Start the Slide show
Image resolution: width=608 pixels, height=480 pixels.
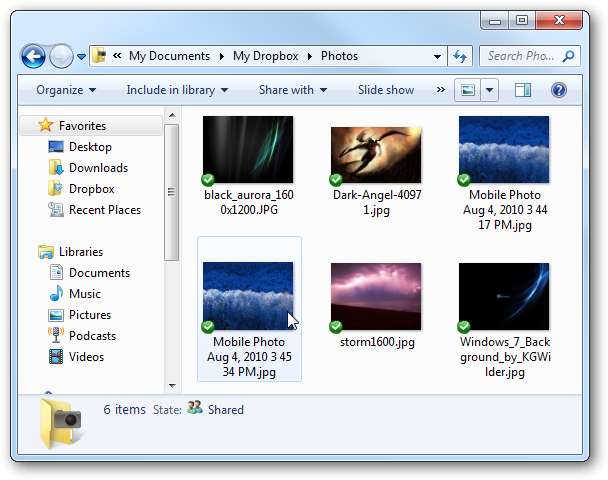tap(386, 90)
